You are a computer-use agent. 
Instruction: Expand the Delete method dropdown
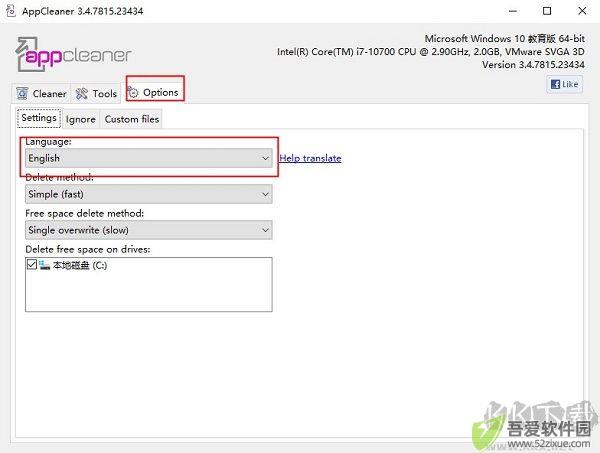coord(148,194)
